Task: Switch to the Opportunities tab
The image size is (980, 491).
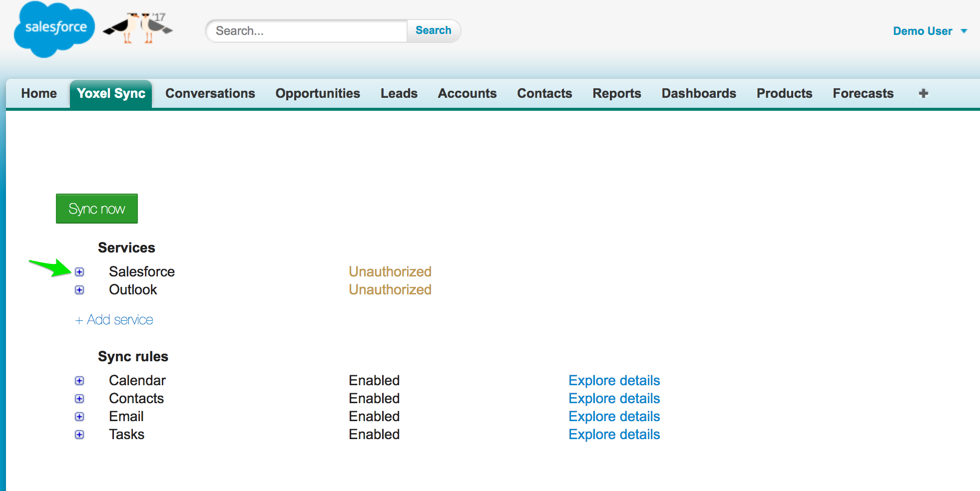Action: pyautogui.click(x=318, y=93)
